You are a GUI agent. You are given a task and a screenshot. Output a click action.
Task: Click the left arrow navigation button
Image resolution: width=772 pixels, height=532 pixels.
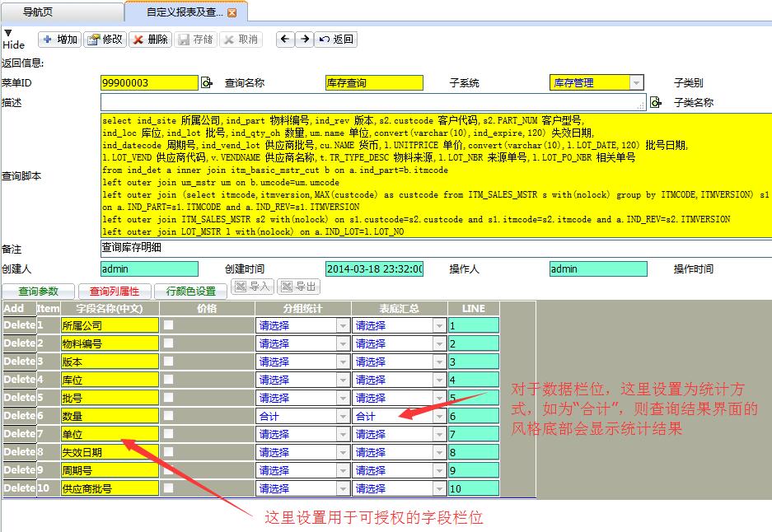coord(285,40)
